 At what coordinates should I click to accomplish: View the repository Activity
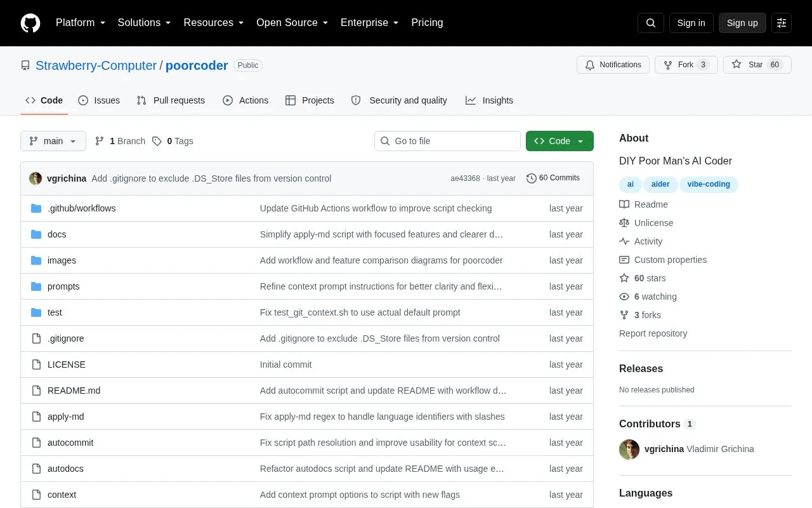(x=641, y=241)
